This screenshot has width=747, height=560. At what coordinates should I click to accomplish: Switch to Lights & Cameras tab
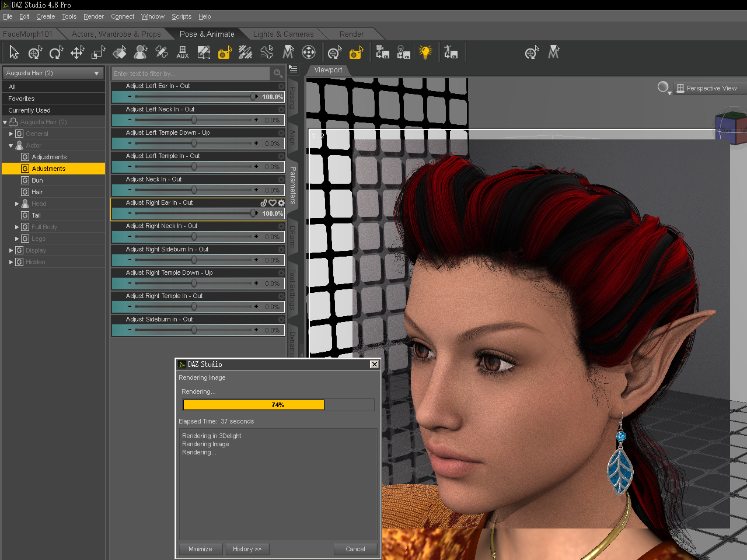point(283,34)
